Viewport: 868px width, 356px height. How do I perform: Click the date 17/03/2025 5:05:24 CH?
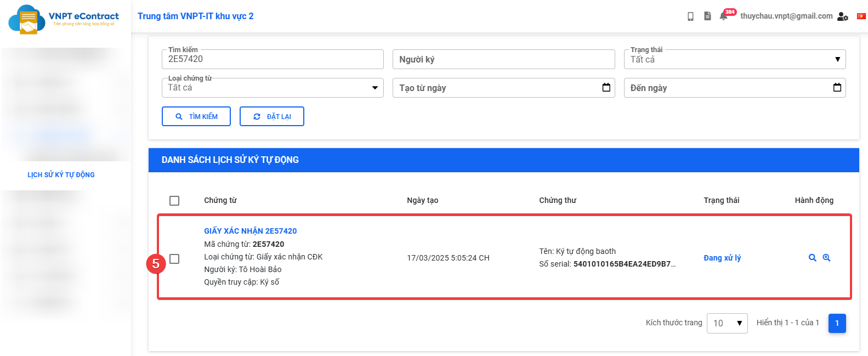448,258
